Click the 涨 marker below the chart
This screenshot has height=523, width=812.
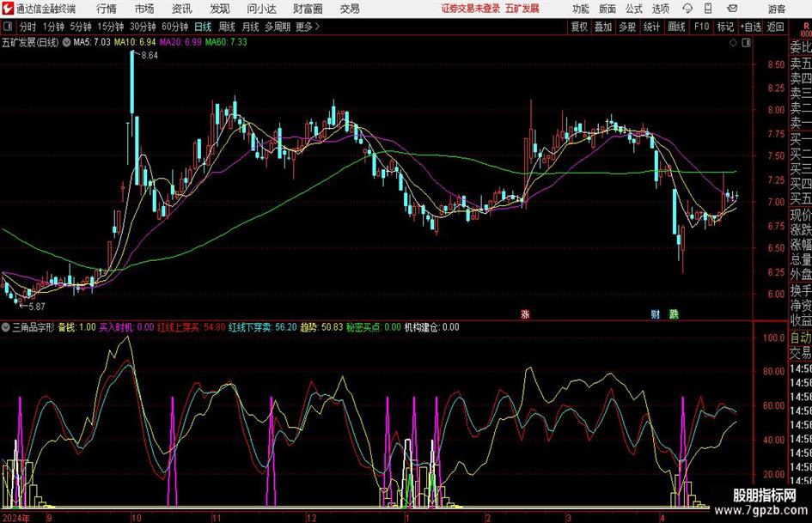[x=525, y=313]
